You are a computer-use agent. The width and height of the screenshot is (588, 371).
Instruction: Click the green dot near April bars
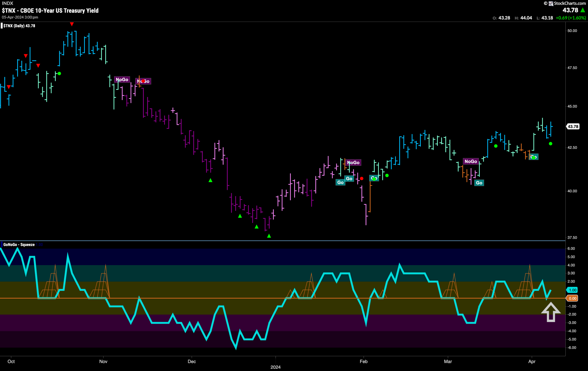tap(550, 144)
